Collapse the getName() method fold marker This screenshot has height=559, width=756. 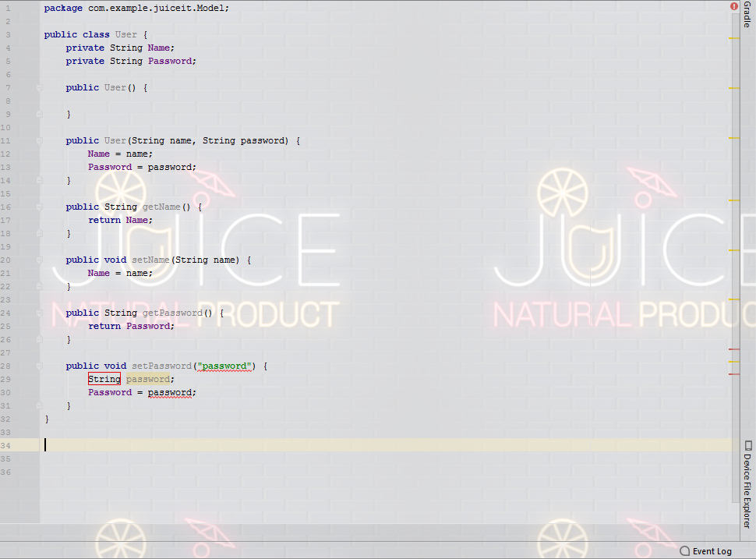(x=40, y=207)
